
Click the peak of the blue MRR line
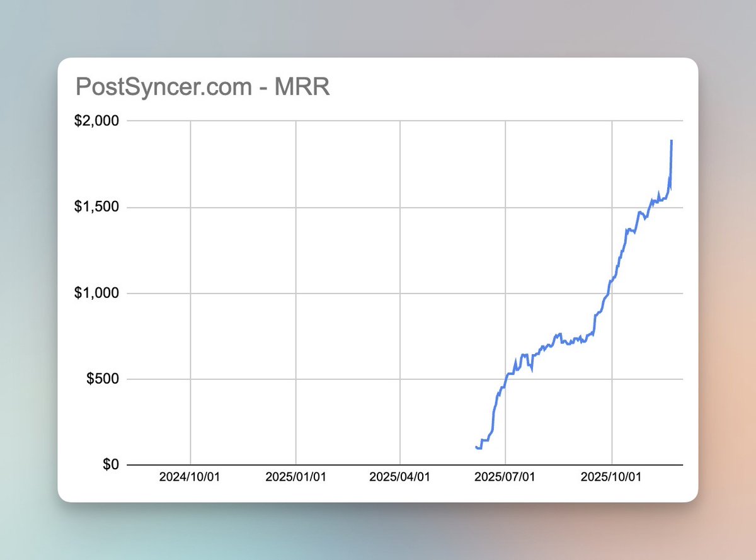tap(672, 140)
